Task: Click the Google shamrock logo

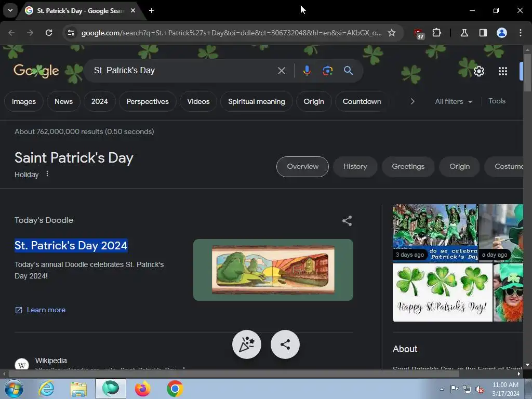Action: (36, 71)
